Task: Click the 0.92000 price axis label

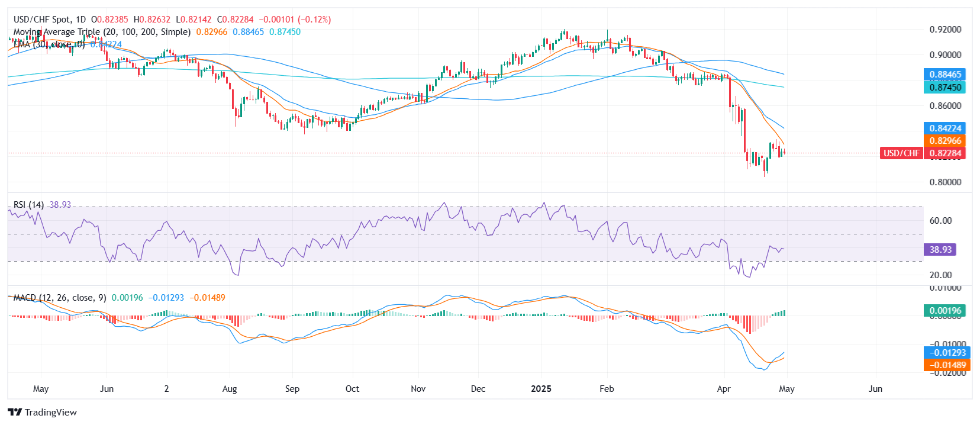Action: pos(945,30)
